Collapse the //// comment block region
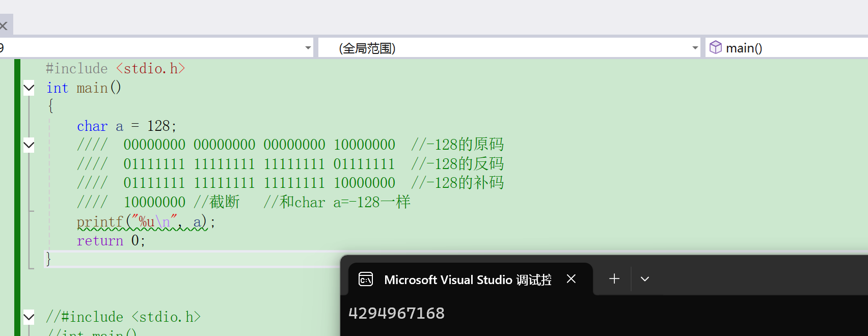 (29, 145)
